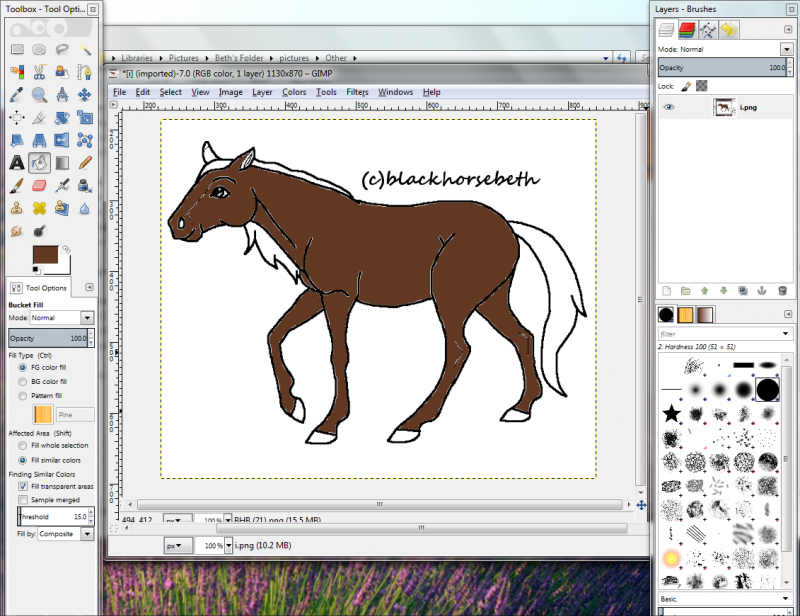Expand the layer Mode dropdown in Layers panel
The width and height of the screenshot is (800, 616).
coord(786,49)
